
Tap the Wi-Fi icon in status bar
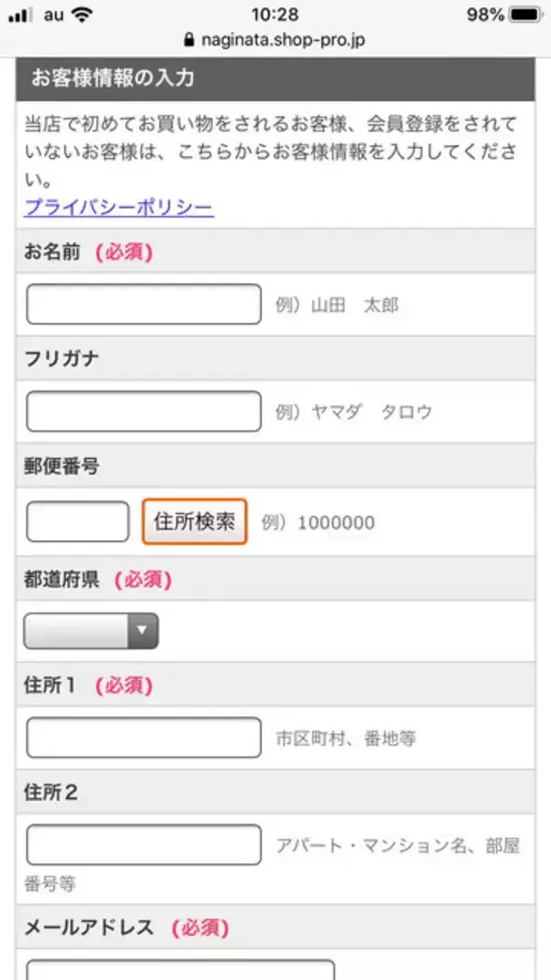coord(83,15)
